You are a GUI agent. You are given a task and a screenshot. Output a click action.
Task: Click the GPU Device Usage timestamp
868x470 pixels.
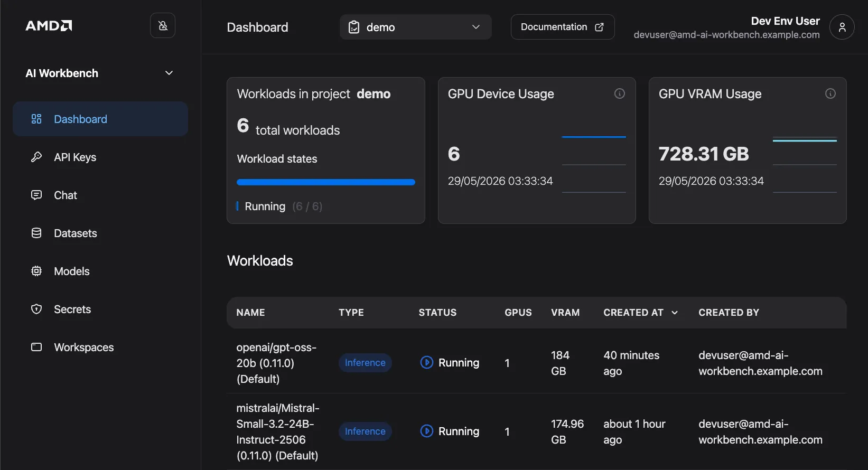(x=500, y=181)
